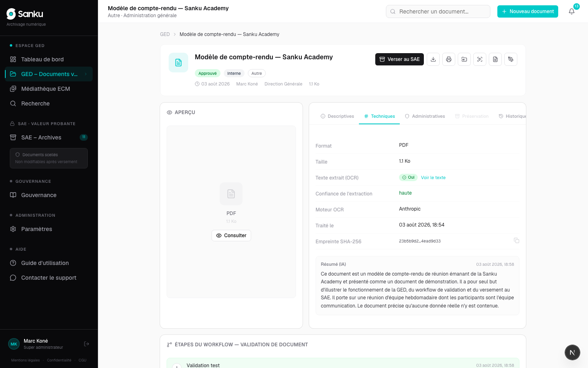Screen dimensions: 588x368
Task: Open the Confidentialité link
Action: pos(59,360)
